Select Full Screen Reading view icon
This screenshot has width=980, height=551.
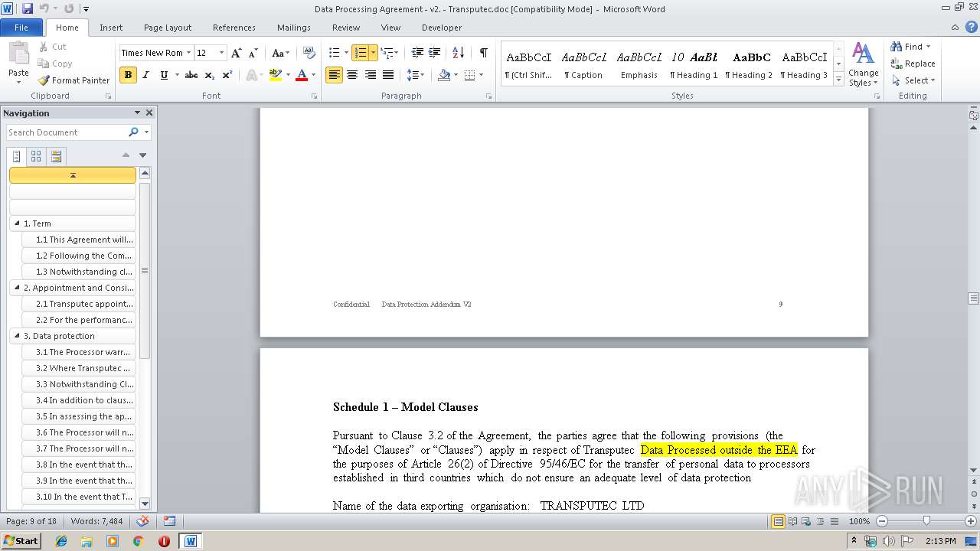[792, 521]
